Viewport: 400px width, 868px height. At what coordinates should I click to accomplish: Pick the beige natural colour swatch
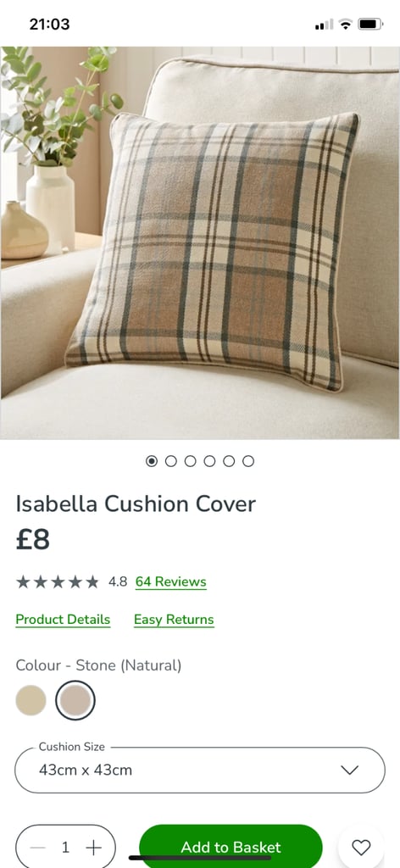[x=31, y=700]
